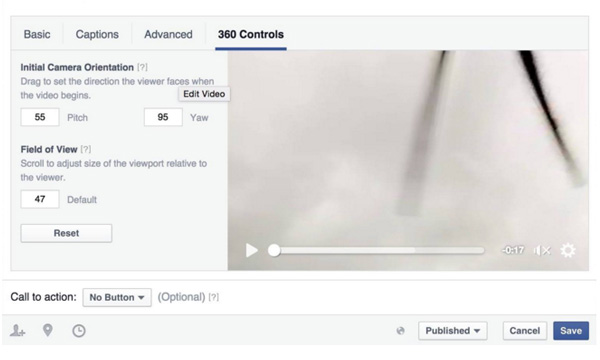Focus the Field of View value field
Screen dimensions: 600x360
coord(40,199)
